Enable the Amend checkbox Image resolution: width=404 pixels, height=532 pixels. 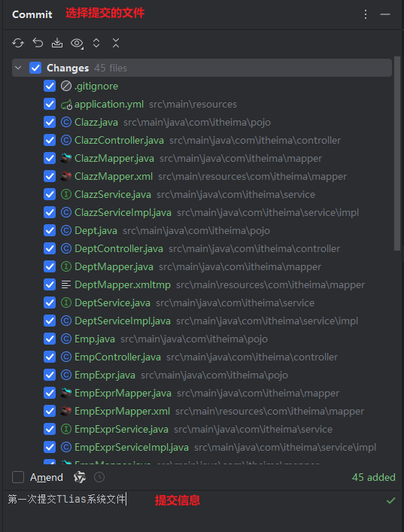point(18,477)
